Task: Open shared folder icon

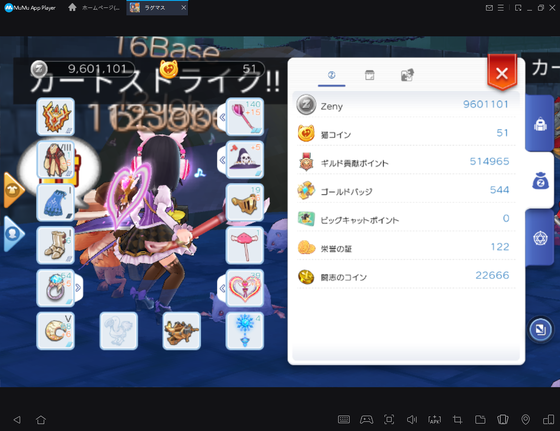Action: coord(480,420)
